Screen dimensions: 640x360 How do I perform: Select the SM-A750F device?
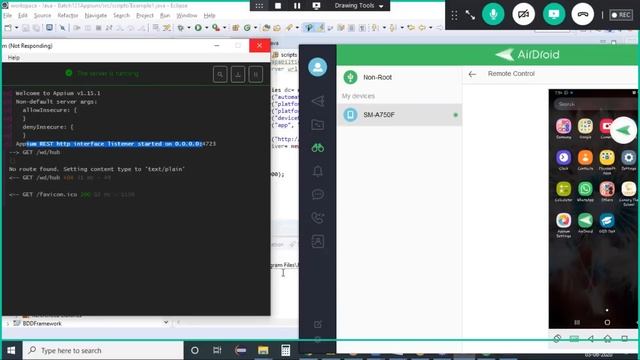400,115
